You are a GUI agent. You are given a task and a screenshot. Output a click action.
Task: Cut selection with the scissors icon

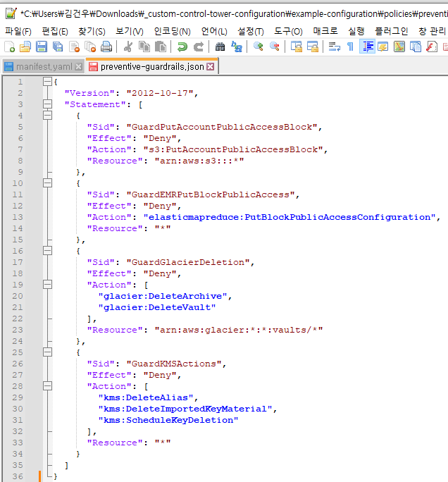[x=128, y=47]
